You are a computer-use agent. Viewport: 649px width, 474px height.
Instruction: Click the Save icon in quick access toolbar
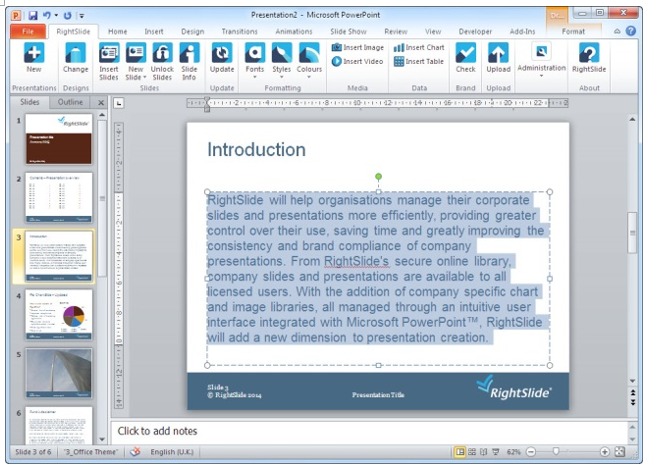tap(33, 16)
